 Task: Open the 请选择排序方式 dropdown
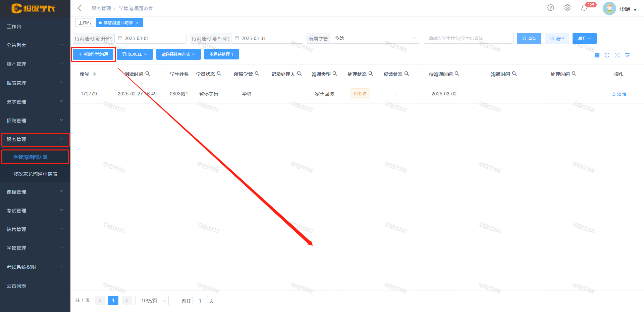[x=178, y=54]
